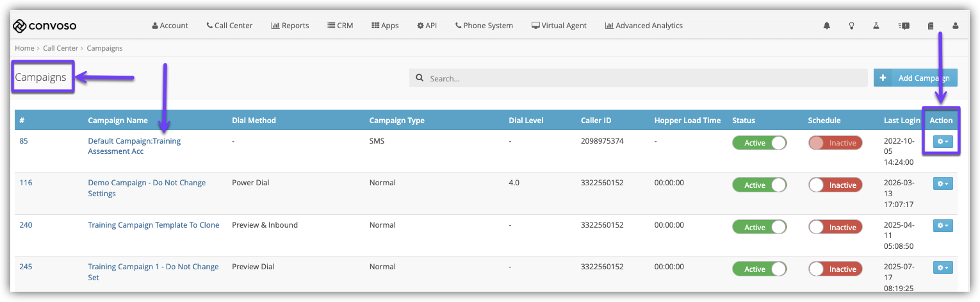This screenshot has height=302, width=980.
Task: Open the Advanced Analytics menu
Action: [644, 26]
